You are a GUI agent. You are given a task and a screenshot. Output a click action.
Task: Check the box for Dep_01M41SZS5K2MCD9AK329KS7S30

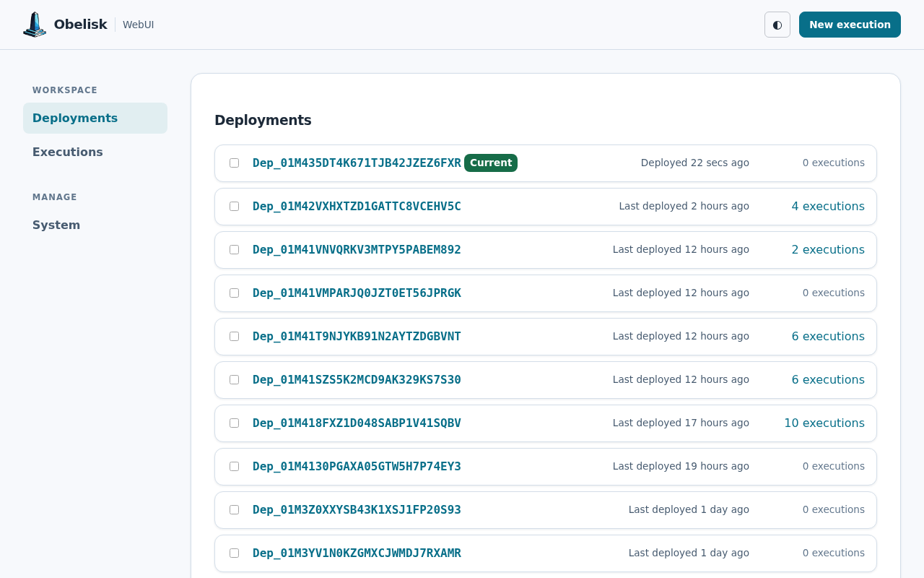click(x=234, y=379)
